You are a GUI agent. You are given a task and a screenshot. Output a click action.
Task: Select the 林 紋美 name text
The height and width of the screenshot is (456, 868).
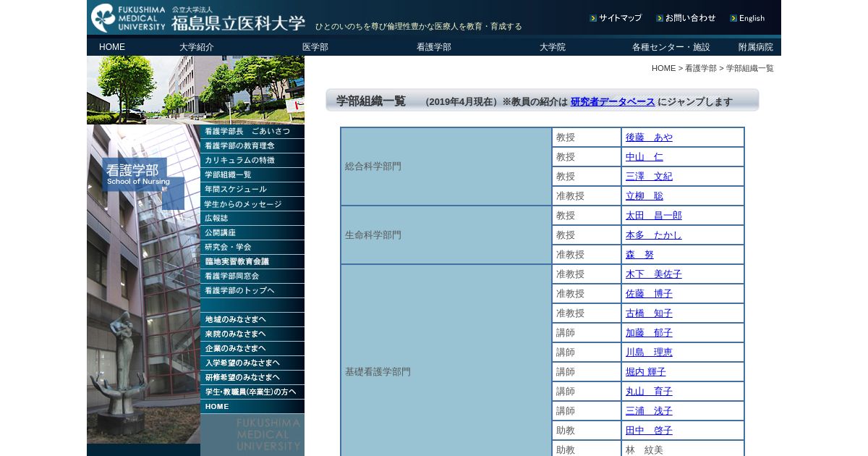pos(644,450)
